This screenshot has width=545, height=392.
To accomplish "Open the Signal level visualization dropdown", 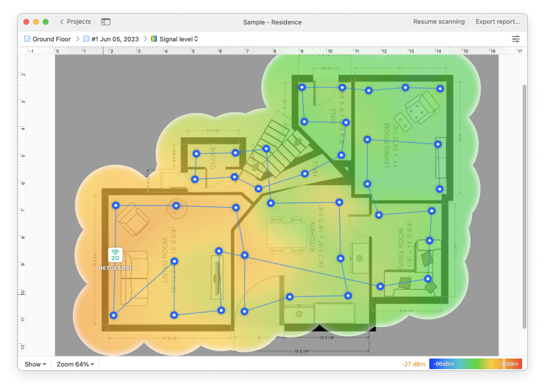I will [175, 39].
